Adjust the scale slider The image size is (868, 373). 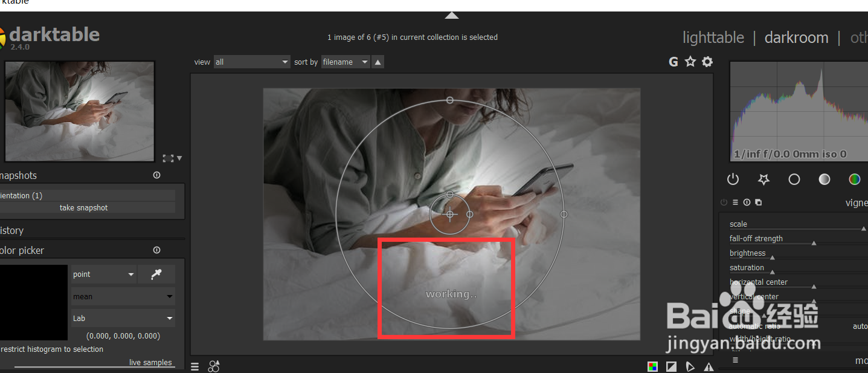point(797,225)
